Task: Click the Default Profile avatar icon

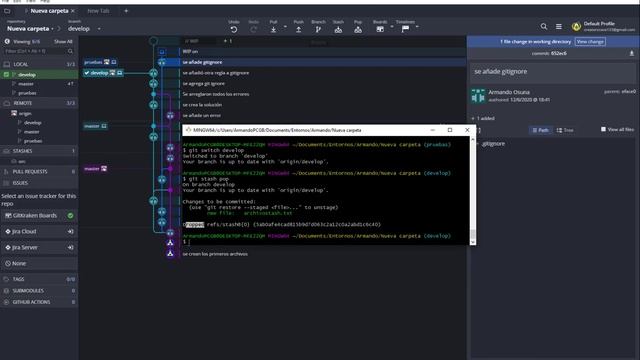Action: 576,27
